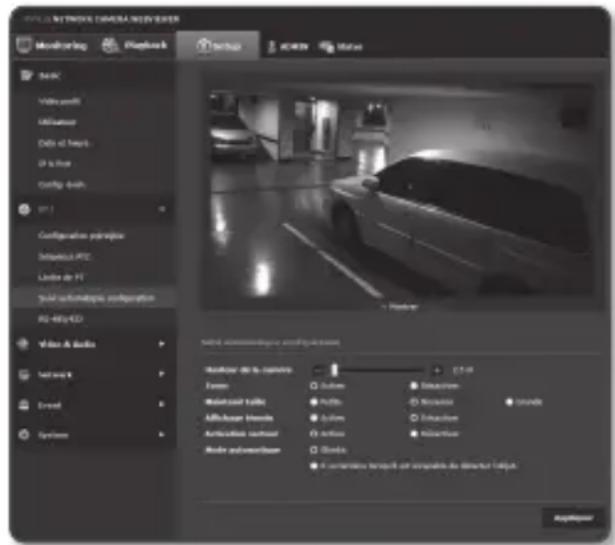Viewport: 615px width, 545px height.
Task: Click the Basic section icon in sidebar
Action: pos(25,76)
